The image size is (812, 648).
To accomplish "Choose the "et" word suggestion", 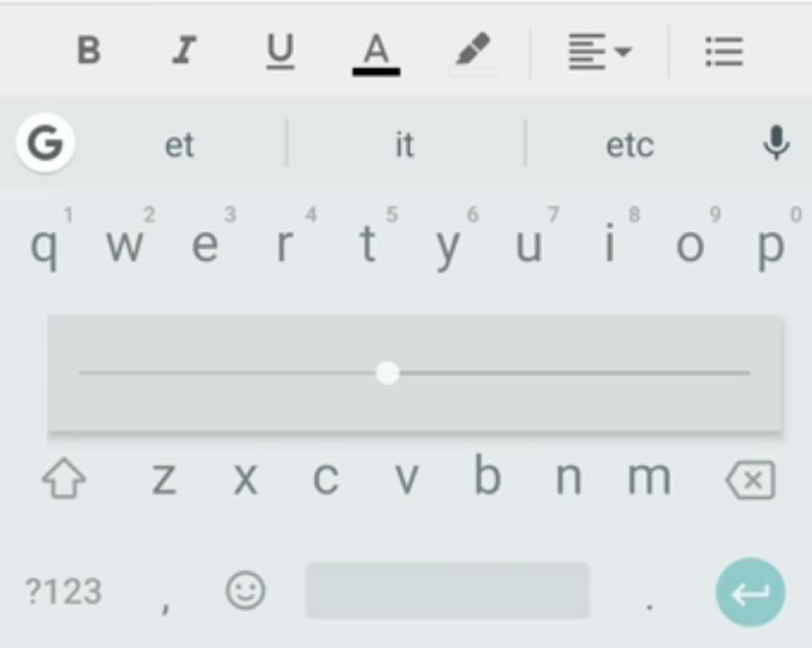I will (179, 145).
